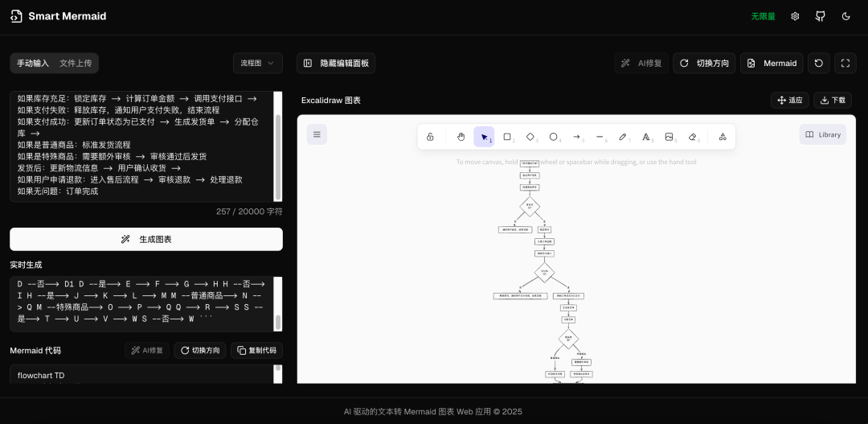Click the 无限量 usage label
This screenshot has width=868, height=424.
[763, 17]
